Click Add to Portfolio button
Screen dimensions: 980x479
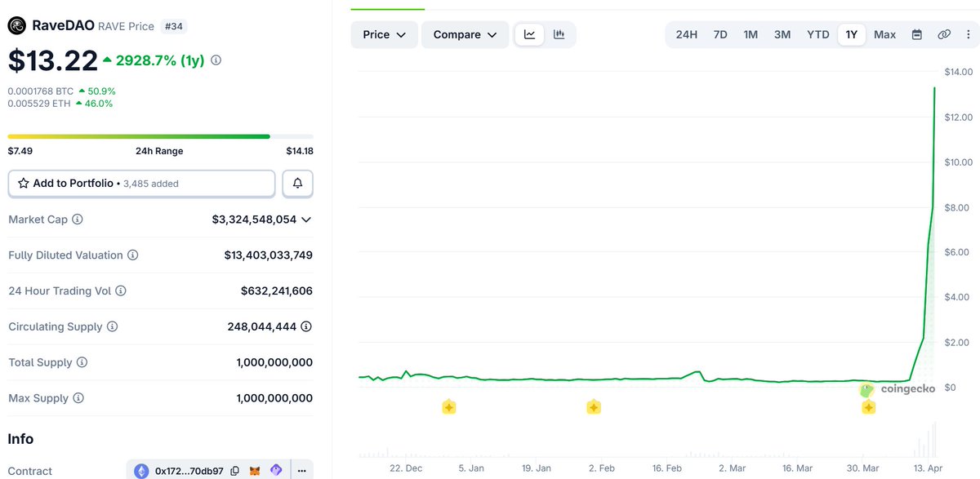pyautogui.click(x=141, y=184)
